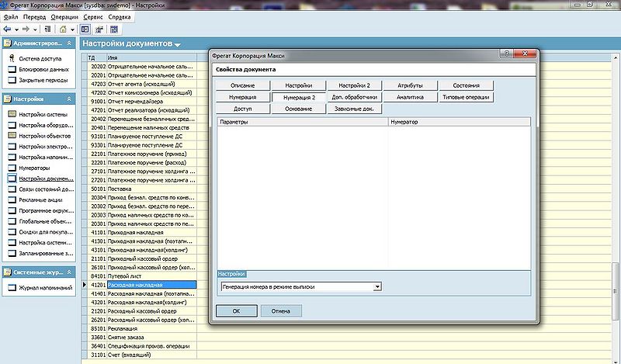This screenshot has width=621, height=364.
Task: Click the Администрирование panel header icon
Action: (x=8, y=43)
